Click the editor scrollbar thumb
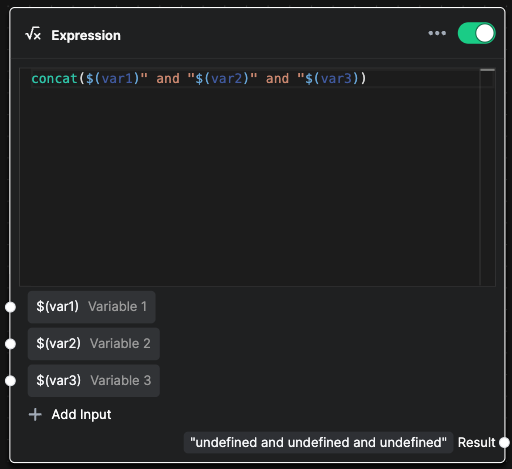Screen dimensions: 512x469 [487, 70]
